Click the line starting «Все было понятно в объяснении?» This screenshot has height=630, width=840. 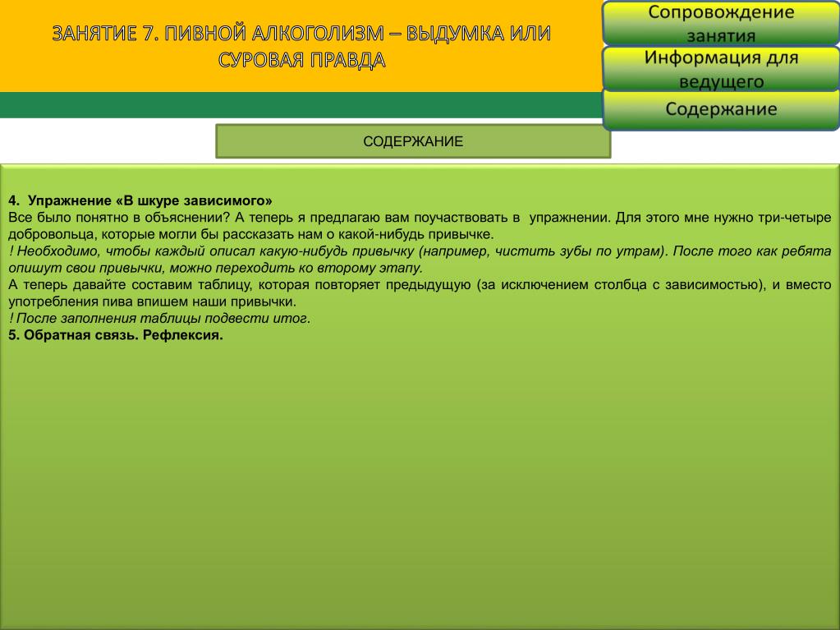click(x=420, y=218)
